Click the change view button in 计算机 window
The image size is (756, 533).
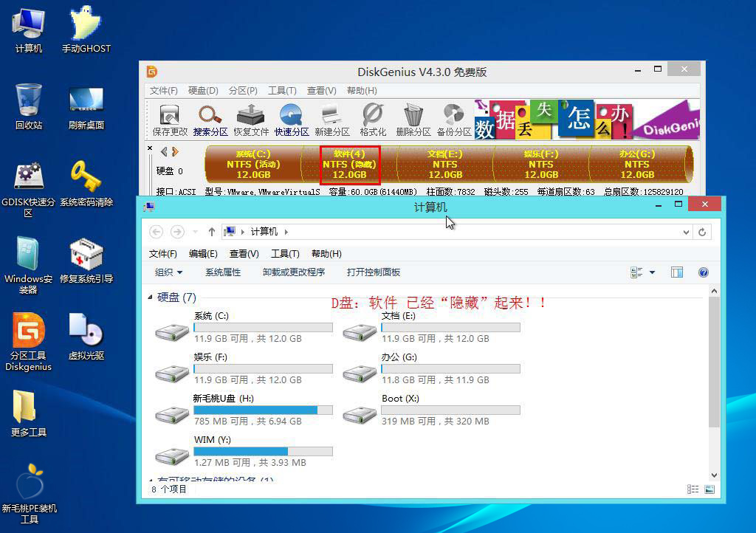(636, 272)
